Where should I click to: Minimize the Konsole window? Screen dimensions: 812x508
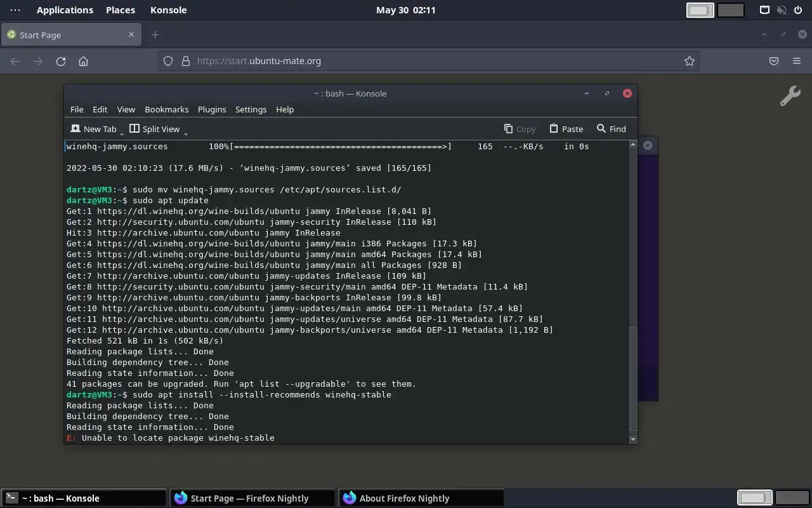(587, 93)
